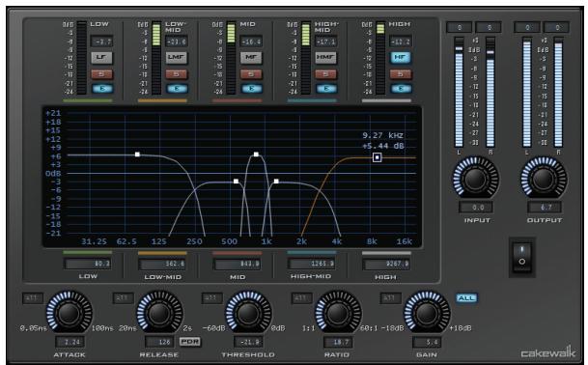Click the LOW-MID frequency field 362.6

click(162, 264)
